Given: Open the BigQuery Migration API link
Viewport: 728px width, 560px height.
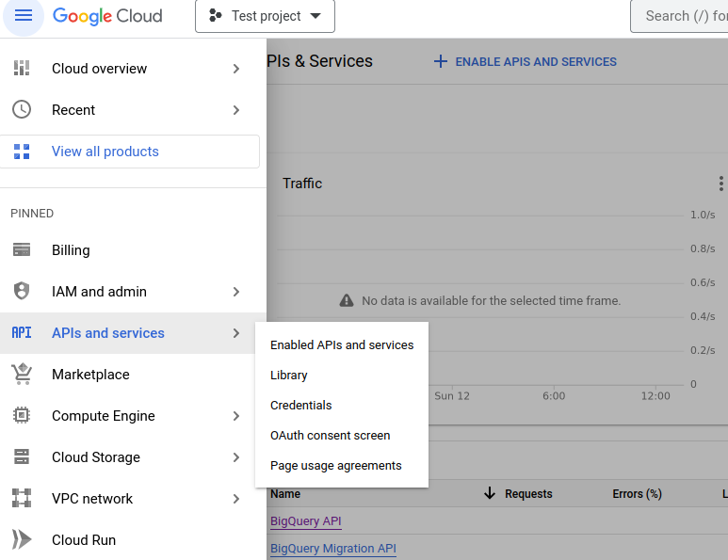Looking at the screenshot, I should pyautogui.click(x=332, y=549).
